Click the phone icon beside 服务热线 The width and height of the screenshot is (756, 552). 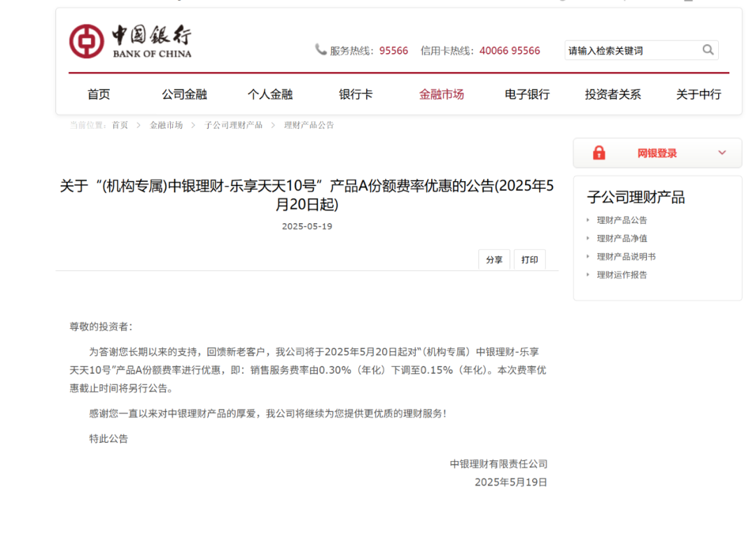[321, 50]
